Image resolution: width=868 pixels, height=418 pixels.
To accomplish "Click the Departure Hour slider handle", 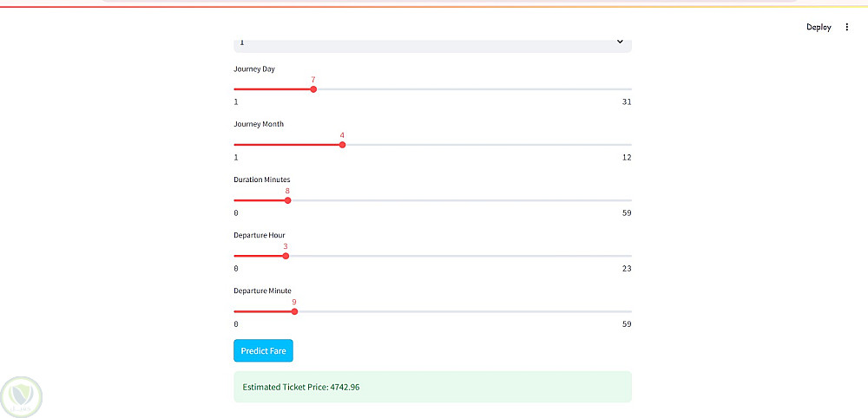I will tap(286, 256).
